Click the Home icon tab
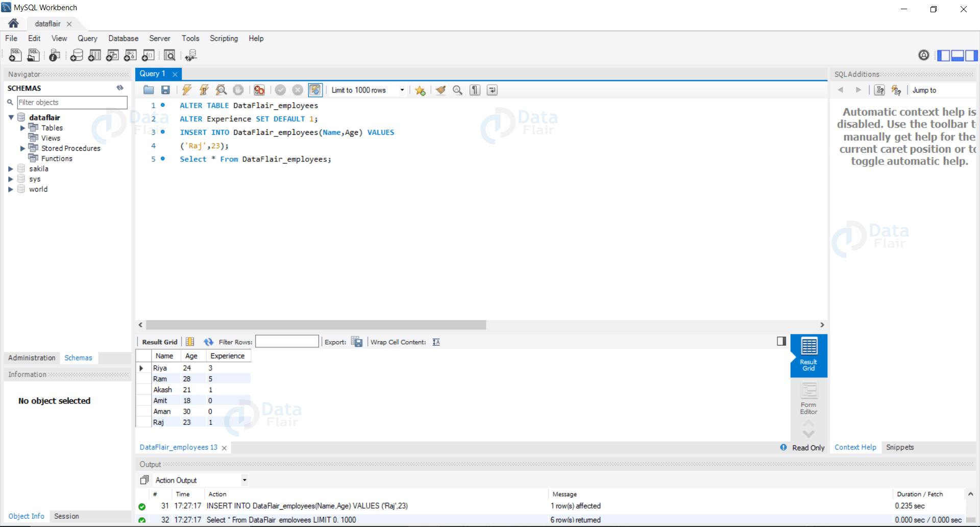The image size is (980, 527). tap(13, 23)
